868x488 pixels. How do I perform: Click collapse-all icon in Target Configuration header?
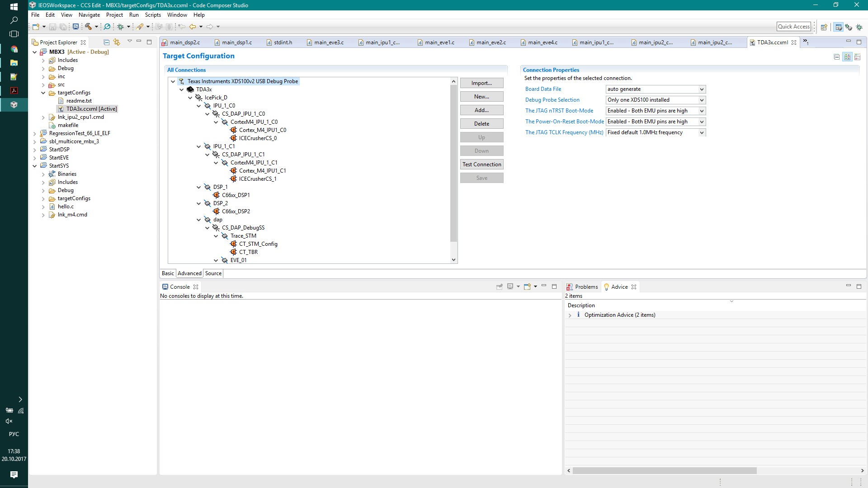[x=837, y=57]
